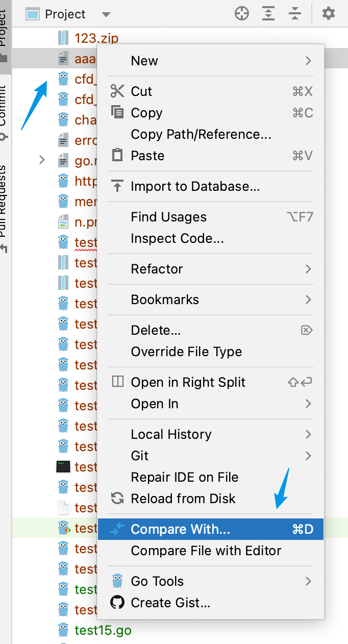Click the archive icon next to 123.zip
Screen dimensions: 348x644
tap(63, 38)
